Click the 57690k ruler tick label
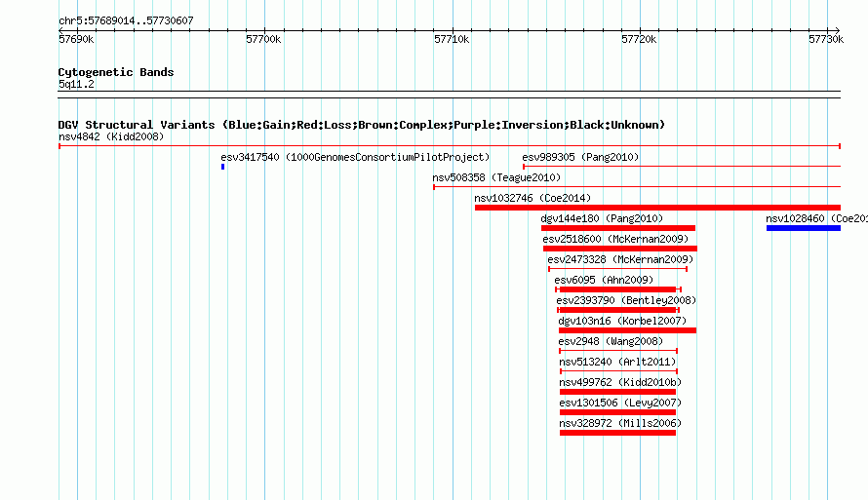 coord(76,39)
